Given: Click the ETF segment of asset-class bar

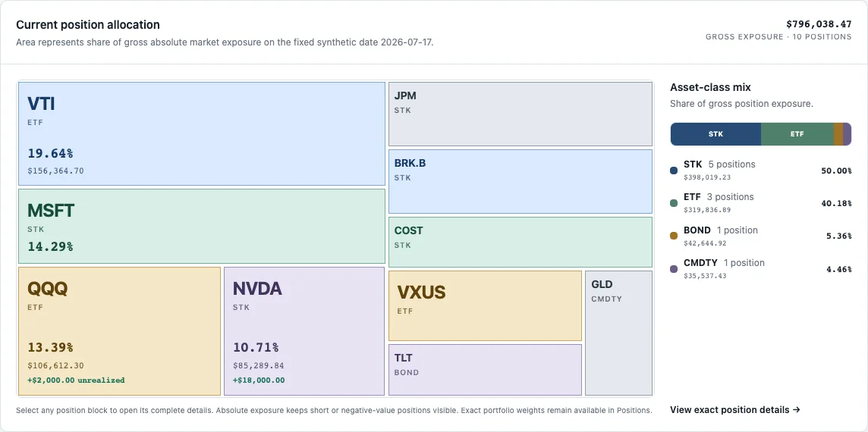Looking at the screenshot, I should coord(797,134).
